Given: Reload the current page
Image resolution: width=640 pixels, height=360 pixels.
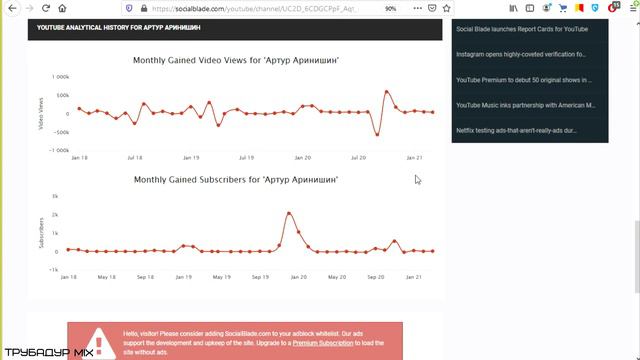Looking at the screenshot, I should point(46,8).
